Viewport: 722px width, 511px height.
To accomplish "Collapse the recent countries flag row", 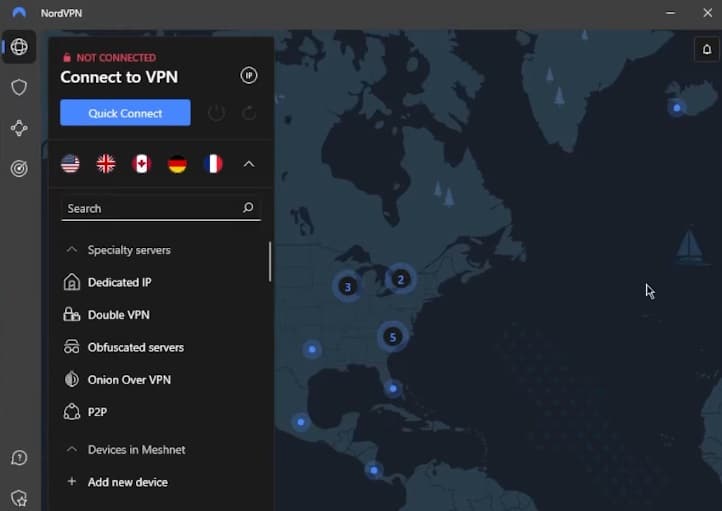I will (x=249, y=164).
